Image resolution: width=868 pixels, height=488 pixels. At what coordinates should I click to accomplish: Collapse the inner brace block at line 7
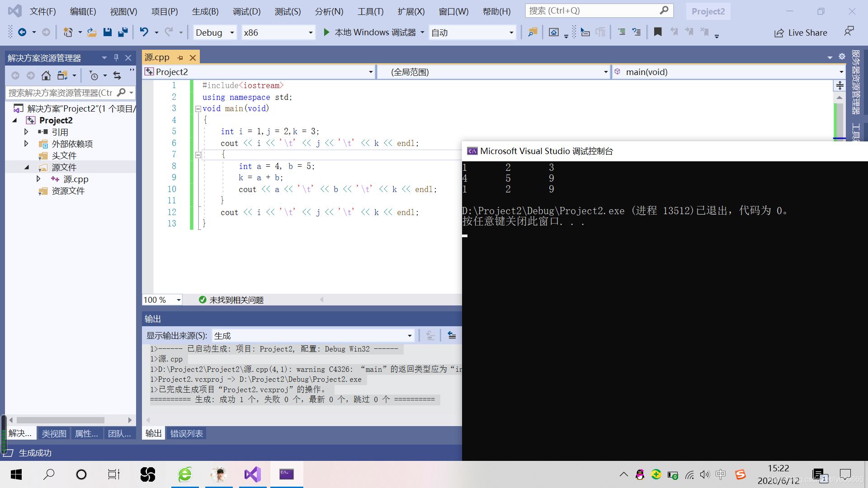198,155
